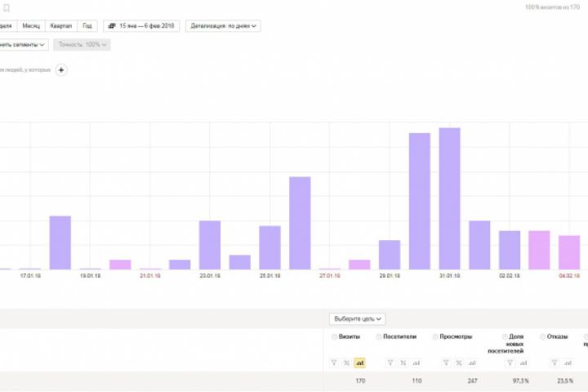Click the chart bar above 29.01.18
This screenshot has height=392, width=588.
pos(390,255)
